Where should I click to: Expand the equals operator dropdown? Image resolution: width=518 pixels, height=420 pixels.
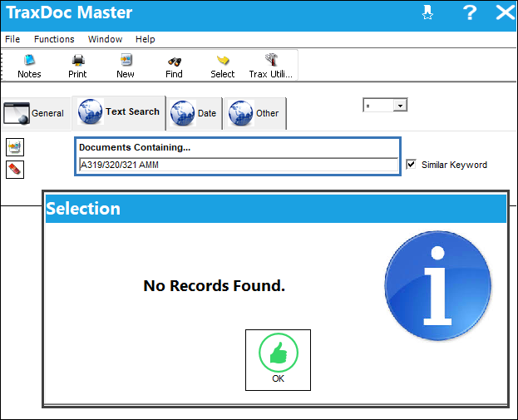pyautogui.click(x=400, y=106)
